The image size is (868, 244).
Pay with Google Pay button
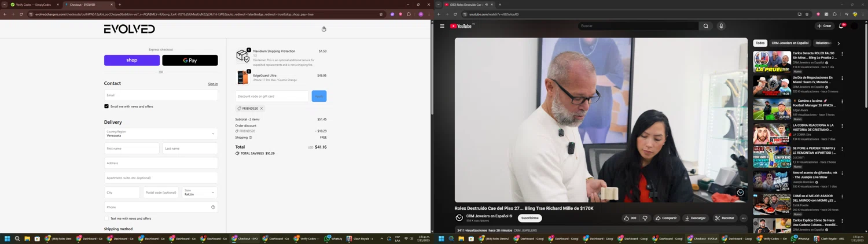[190, 60]
